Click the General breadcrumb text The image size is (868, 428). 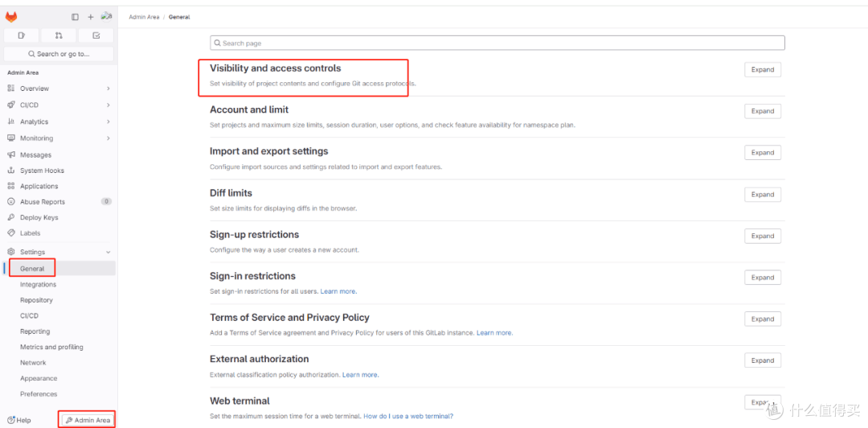[179, 17]
